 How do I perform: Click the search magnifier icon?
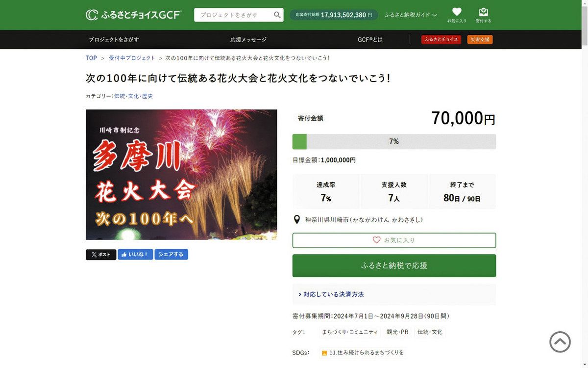coord(277,15)
